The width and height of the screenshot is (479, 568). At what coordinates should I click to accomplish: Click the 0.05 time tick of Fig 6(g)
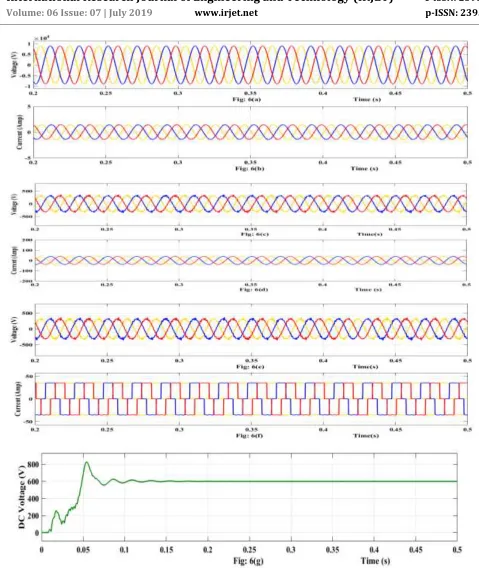83,550
